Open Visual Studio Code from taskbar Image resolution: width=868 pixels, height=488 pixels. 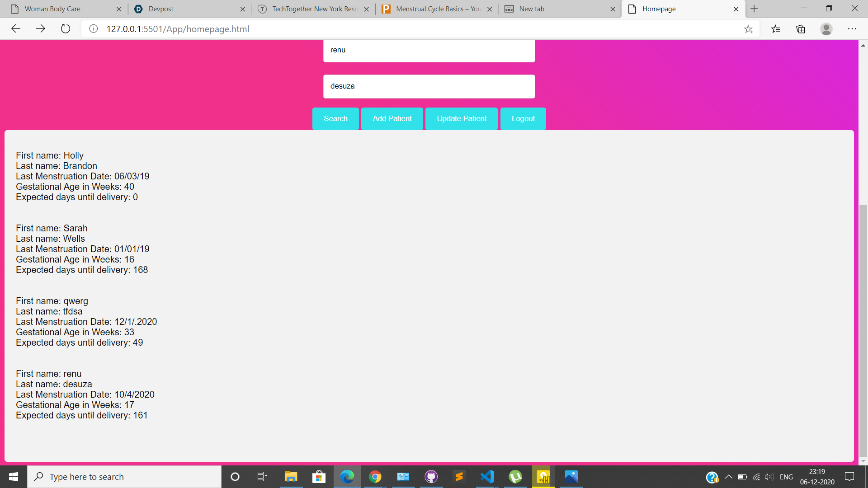(487, 477)
